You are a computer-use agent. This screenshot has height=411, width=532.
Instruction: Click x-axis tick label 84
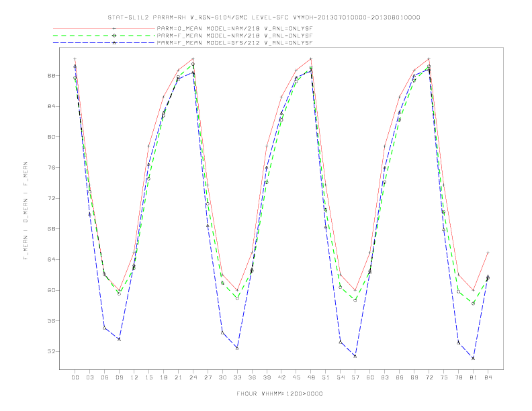coord(488,377)
